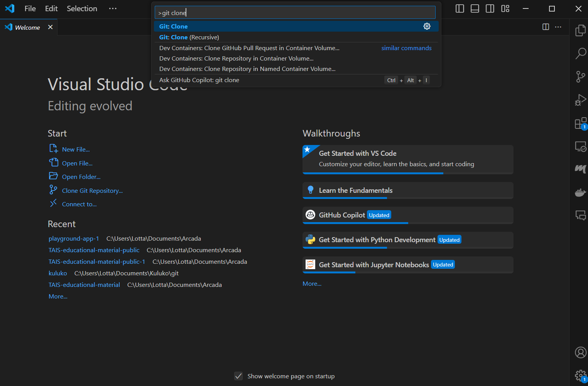588x386 pixels.
Task: Click Open Folder... link
Action: [81, 177]
